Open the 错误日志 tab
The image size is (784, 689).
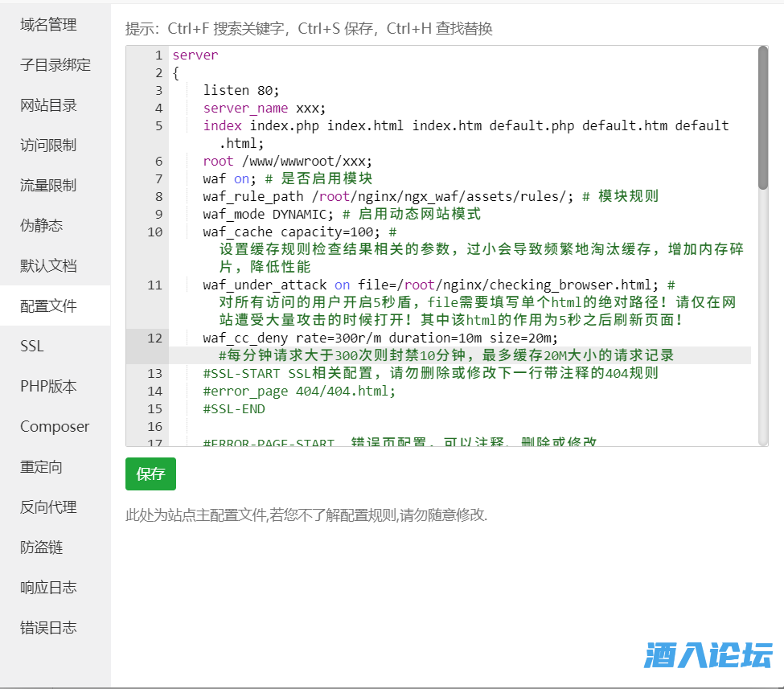point(48,628)
